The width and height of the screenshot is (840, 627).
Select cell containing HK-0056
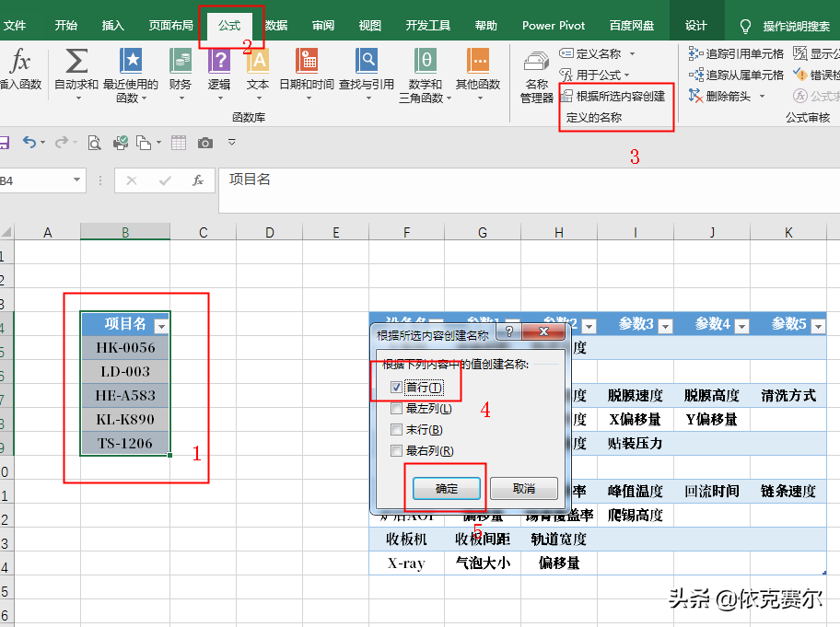[125, 347]
